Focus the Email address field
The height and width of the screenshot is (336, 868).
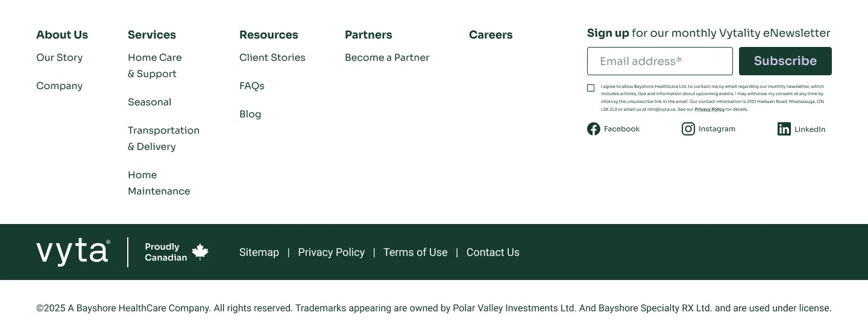tap(659, 61)
